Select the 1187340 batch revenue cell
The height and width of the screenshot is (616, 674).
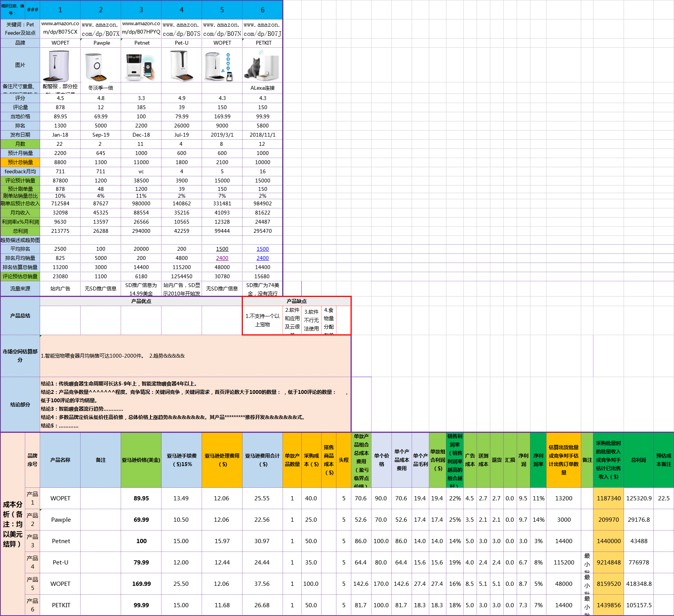[x=609, y=498]
